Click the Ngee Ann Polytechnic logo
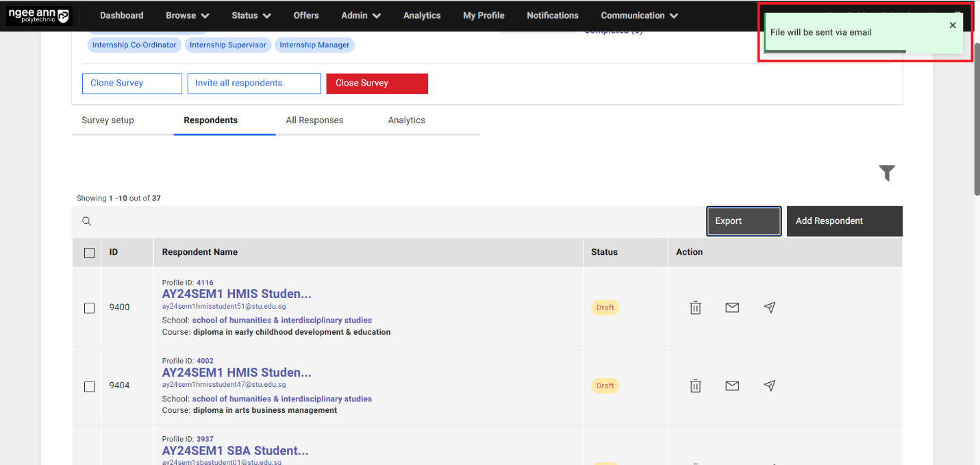This screenshot has height=465, width=980. (39, 15)
